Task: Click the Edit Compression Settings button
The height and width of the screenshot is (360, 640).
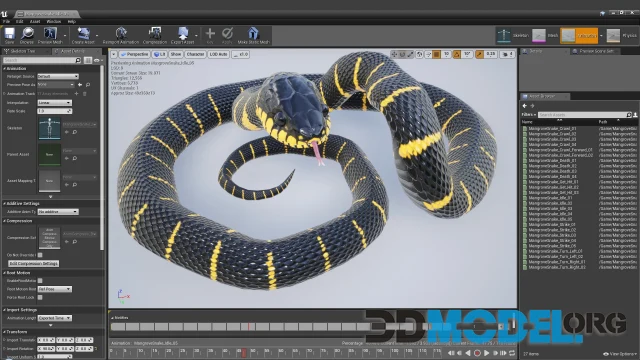Action: tap(33, 264)
